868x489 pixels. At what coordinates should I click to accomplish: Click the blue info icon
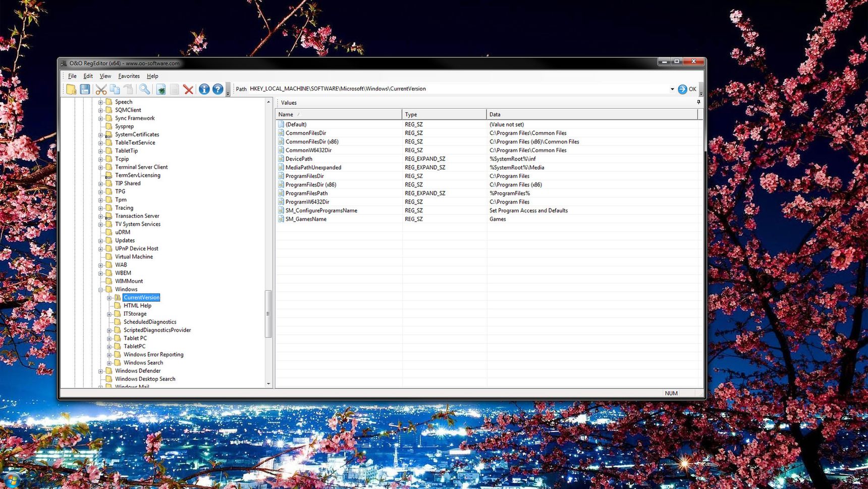coord(204,89)
